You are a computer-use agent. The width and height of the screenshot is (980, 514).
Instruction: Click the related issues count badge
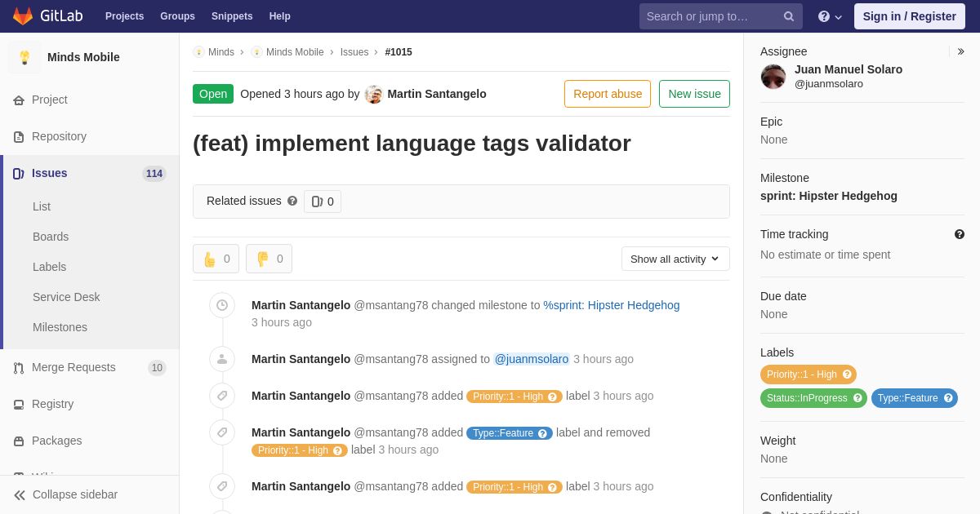pos(323,202)
